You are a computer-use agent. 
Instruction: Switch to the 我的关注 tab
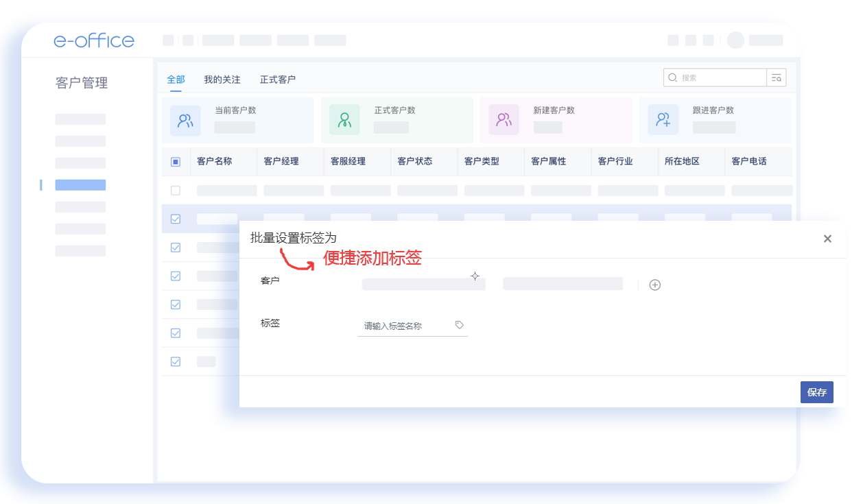pos(222,80)
